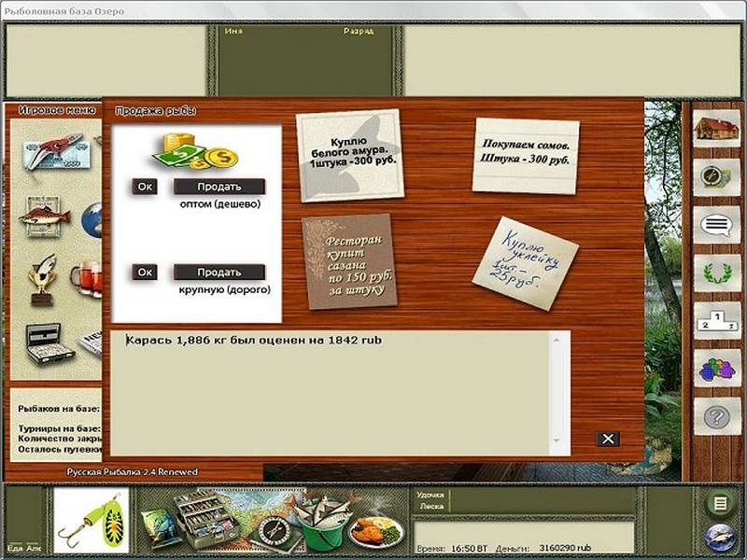Image resolution: width=747 pixels, height=560 pixels.
Task: Select the spinner lure thumbnail at bottom left
Action: pyautogui.click(x=91, y=521)
